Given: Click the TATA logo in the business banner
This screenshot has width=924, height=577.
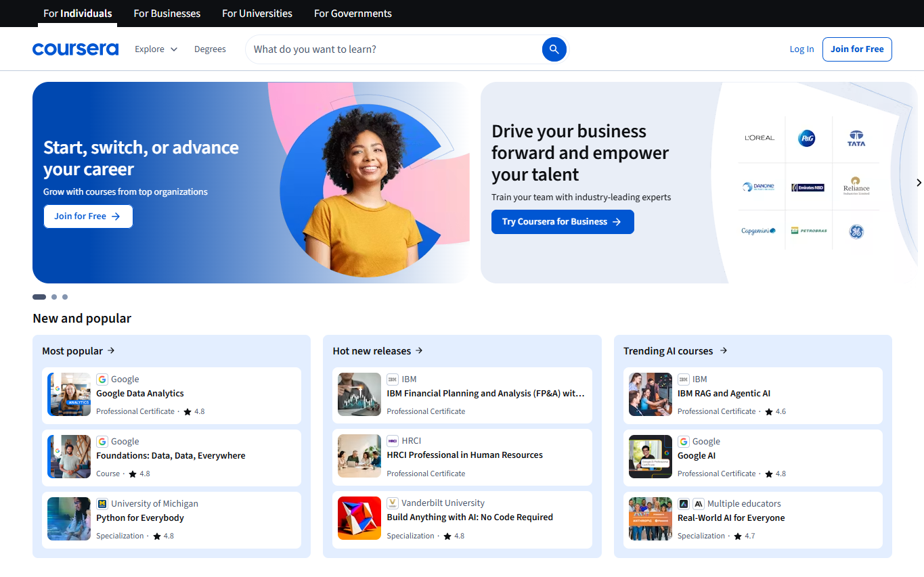Looking at the screenshot, I should [856, 138].
